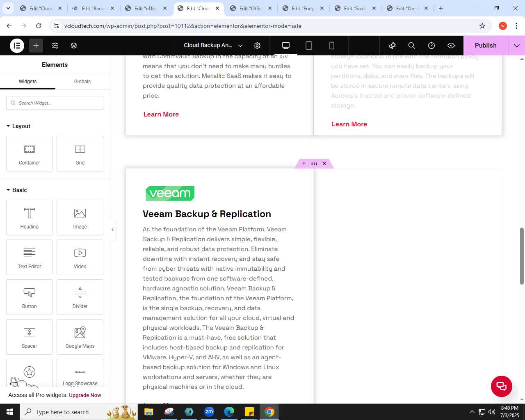Open Site Settings sliders icon
Viewport: 525px width, 420px height.
coord(55,46)
